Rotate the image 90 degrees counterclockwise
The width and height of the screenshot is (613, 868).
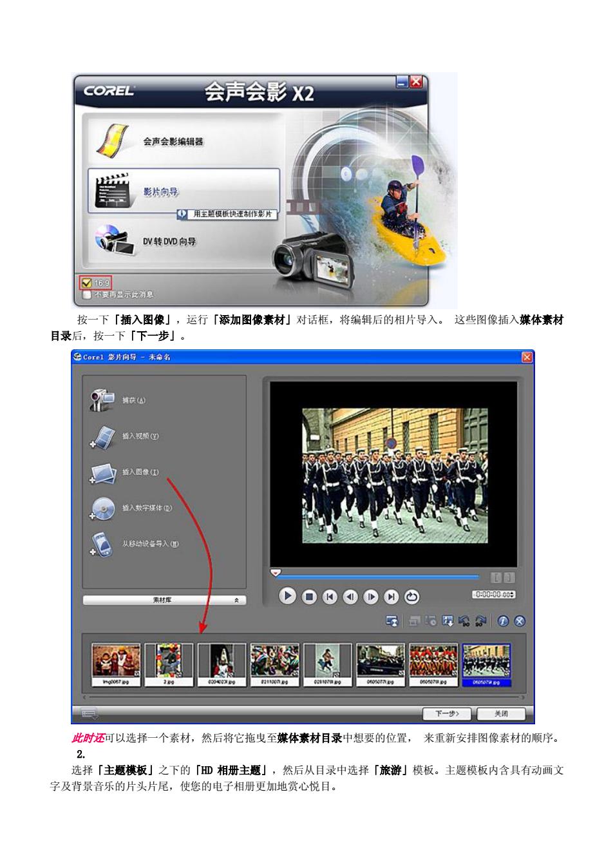pos(464,621)
